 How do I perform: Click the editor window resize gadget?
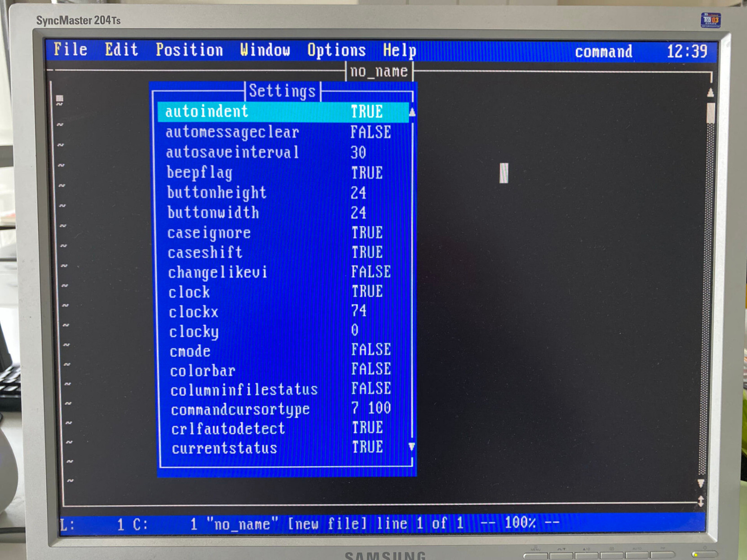pos(701,501)
